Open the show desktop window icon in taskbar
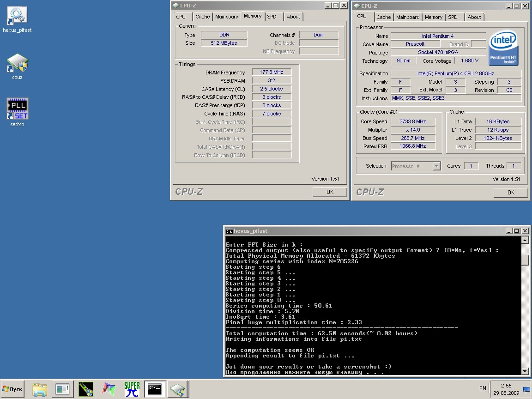The height and width of the screenshot is (399, 532). click(62, 389)
